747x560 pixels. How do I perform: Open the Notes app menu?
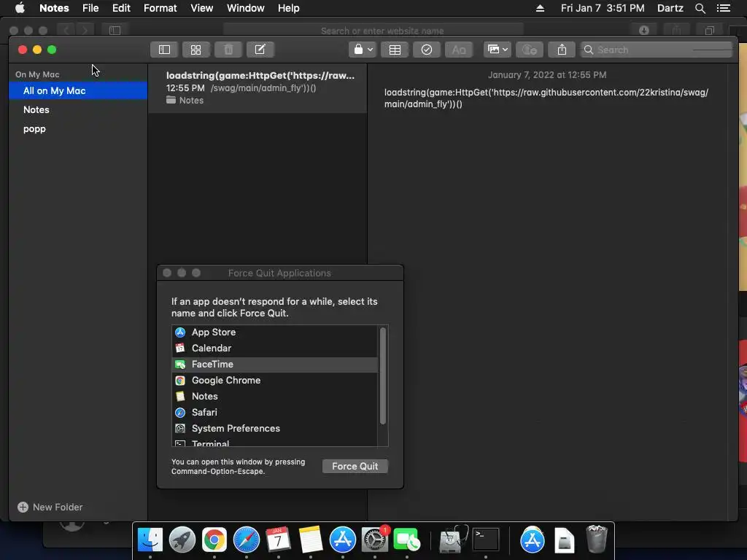[x=54, y=8]
